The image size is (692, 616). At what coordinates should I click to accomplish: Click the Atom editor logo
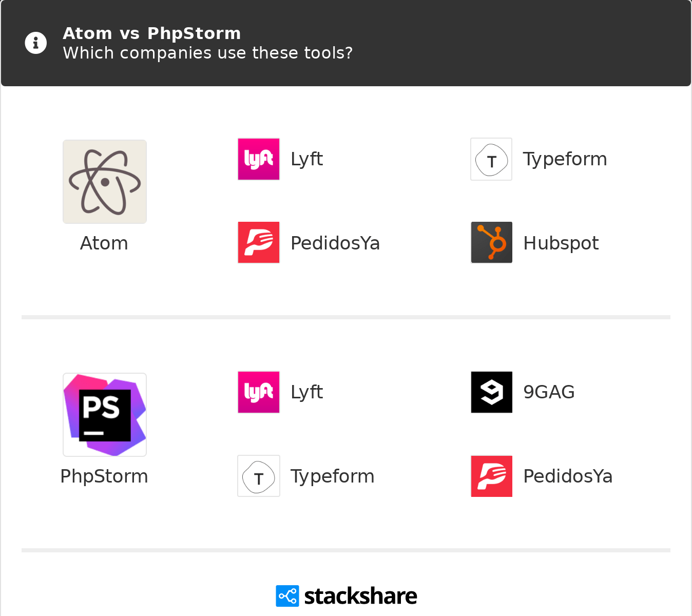(105, 182)
